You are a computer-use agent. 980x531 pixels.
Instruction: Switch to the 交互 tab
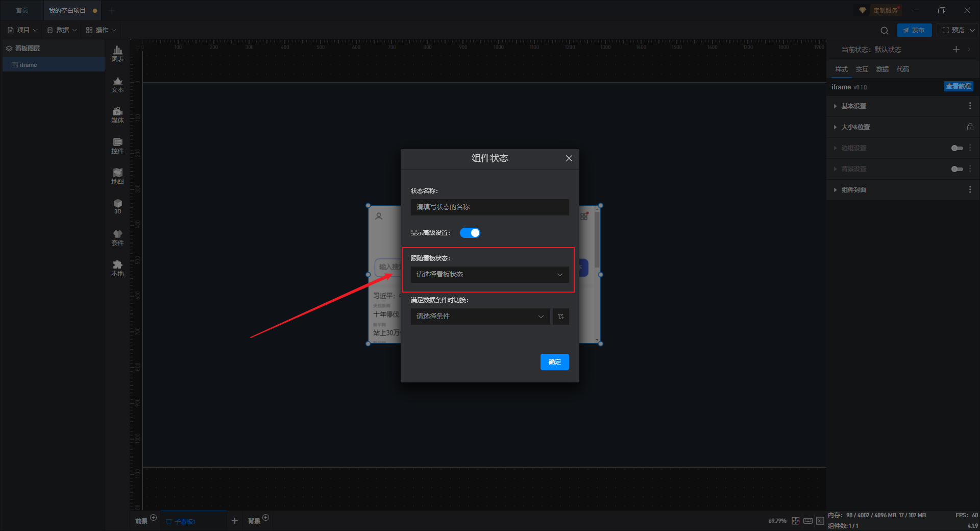pyautogui.click(x=862, y=69)
